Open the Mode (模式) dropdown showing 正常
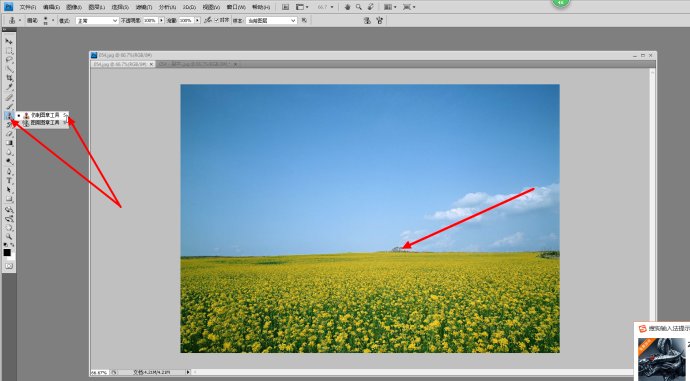The width and height of the screenshot is (690, 381). [x=97, y=20]
